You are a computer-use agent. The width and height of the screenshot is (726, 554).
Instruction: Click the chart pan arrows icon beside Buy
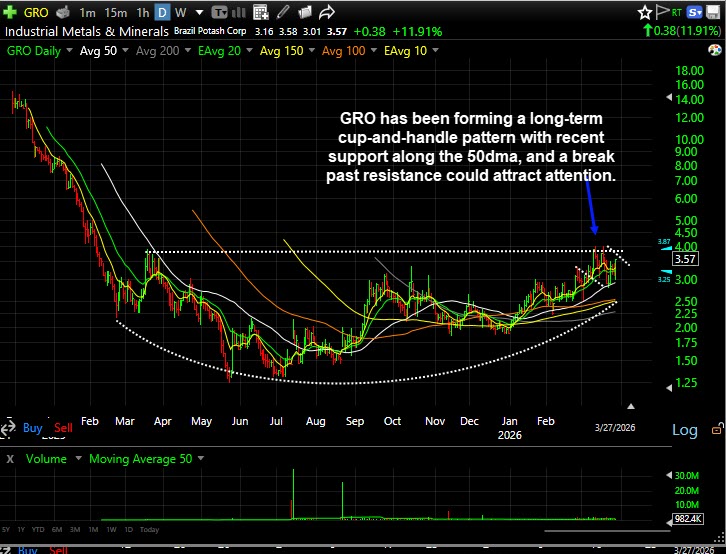[x=8, y=427]
